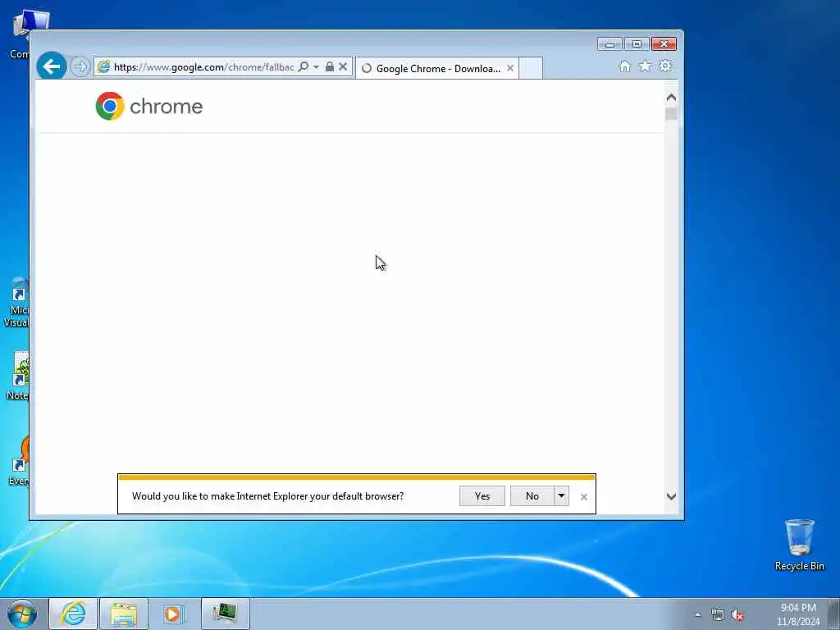Click the network status tray icon
This screenshot has height=630, width=840.
[717, 615]
